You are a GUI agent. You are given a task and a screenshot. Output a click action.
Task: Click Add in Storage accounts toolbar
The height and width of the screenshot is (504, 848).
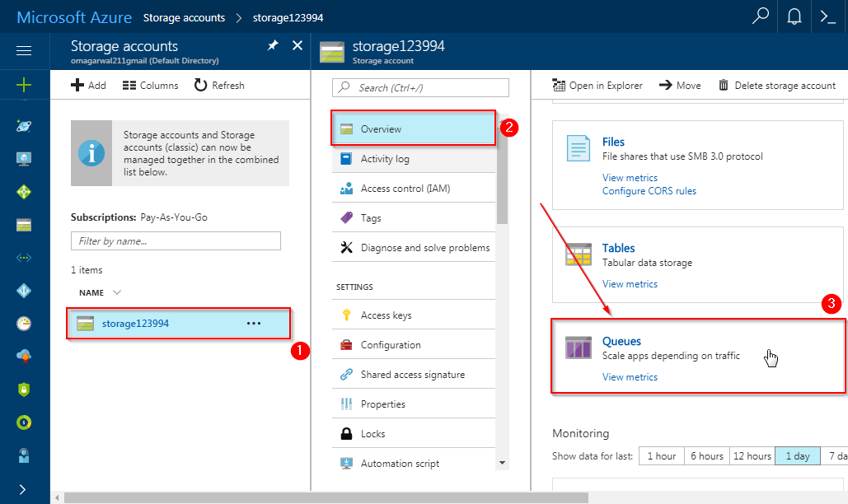click(89, 86)
